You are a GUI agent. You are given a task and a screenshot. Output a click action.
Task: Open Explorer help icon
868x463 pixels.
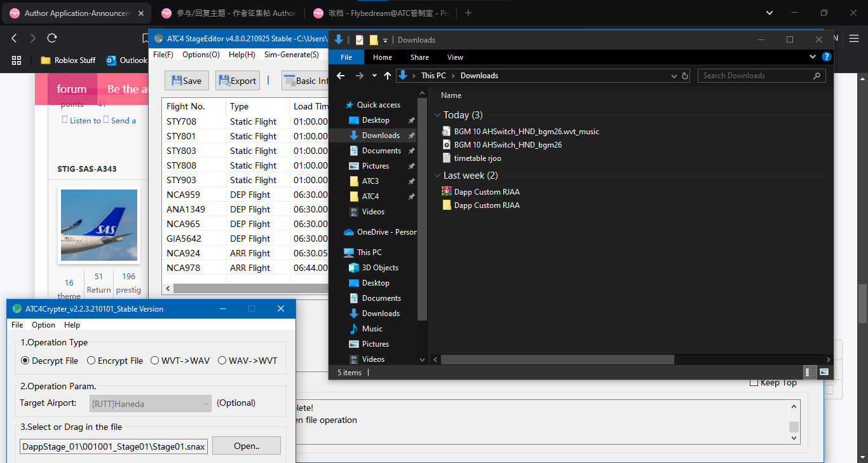(x=826, y=57)
